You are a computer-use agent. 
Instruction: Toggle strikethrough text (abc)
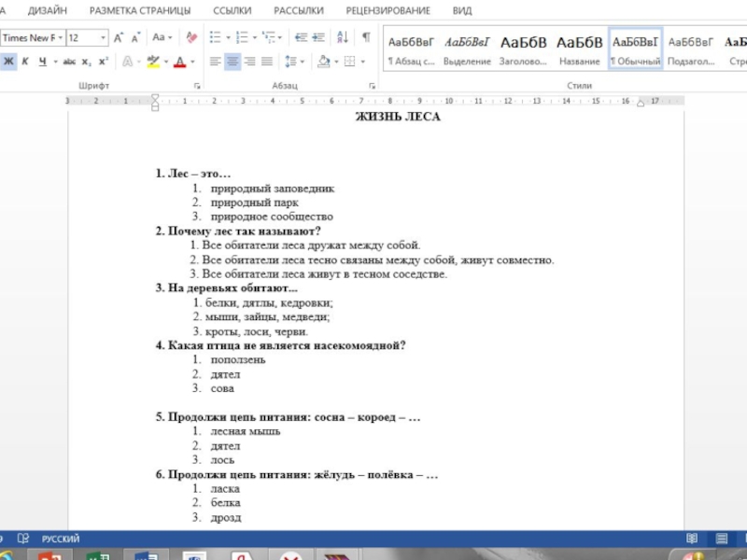(x=69, y=62)
